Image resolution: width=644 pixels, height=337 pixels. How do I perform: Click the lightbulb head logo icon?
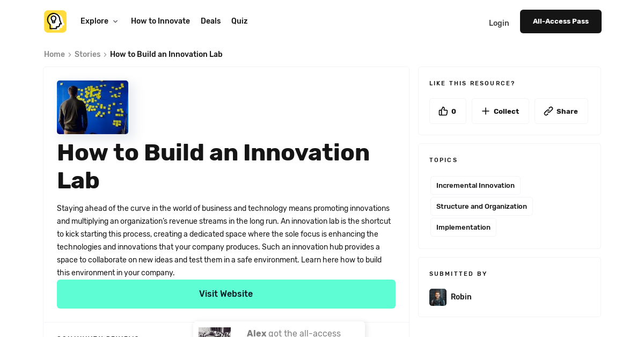point(55,21)
